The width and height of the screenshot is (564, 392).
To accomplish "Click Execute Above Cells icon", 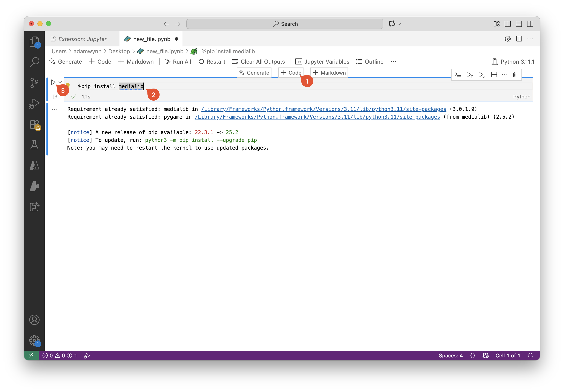I will pyautogui.click(x=470, y=74).
